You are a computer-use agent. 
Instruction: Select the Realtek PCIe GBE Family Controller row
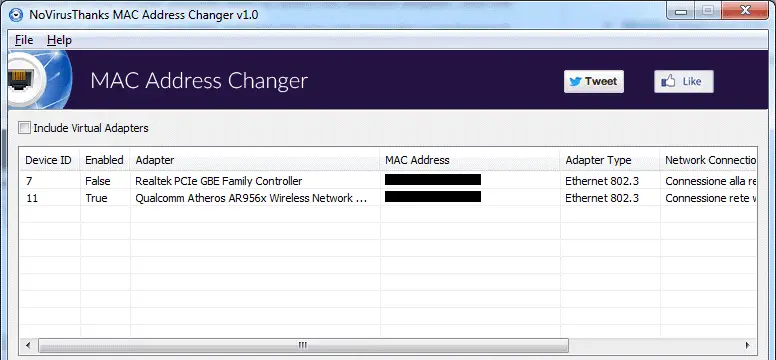(388, 181)
